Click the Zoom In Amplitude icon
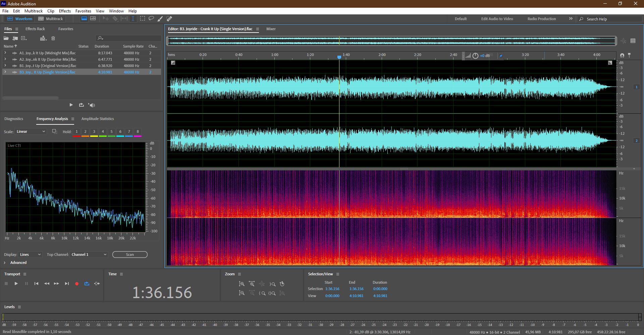Viewport: 644px width, 335px height. [241, 284]
